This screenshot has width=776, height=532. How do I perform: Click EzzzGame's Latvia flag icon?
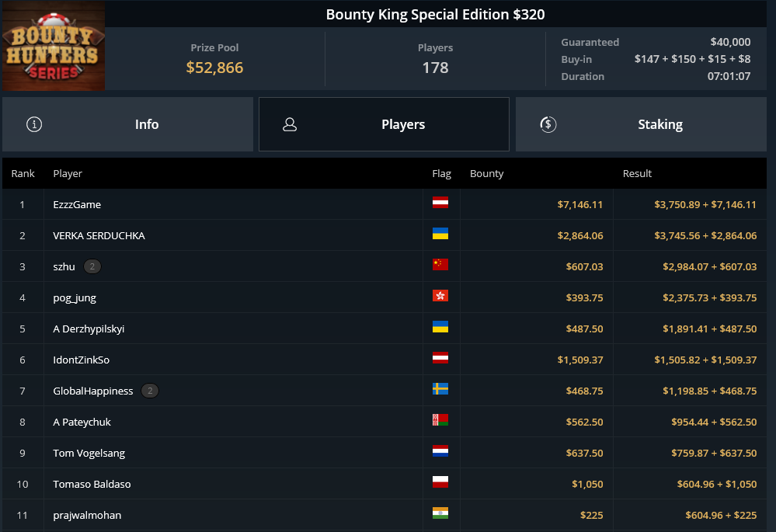coord(440,203)
